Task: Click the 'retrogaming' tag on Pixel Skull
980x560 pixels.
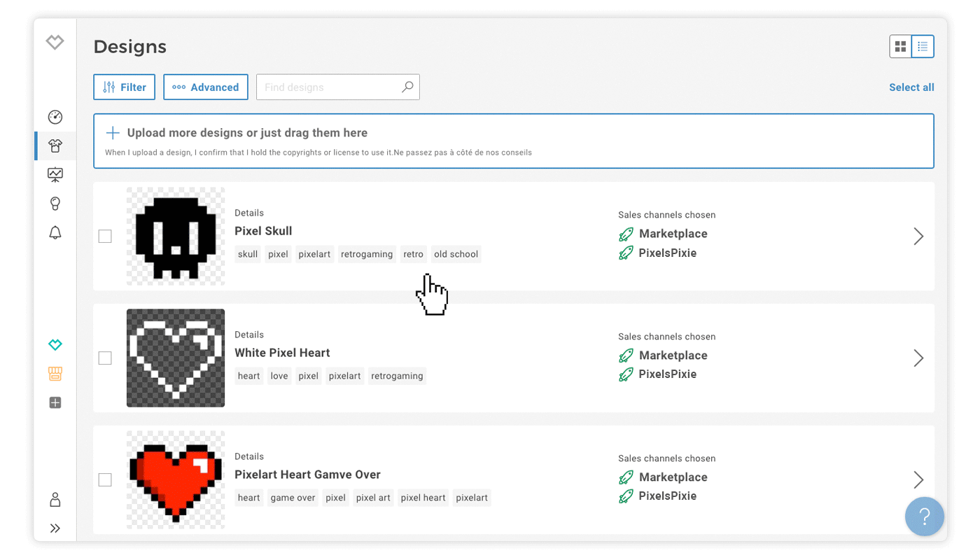Action: coord(367,254)
